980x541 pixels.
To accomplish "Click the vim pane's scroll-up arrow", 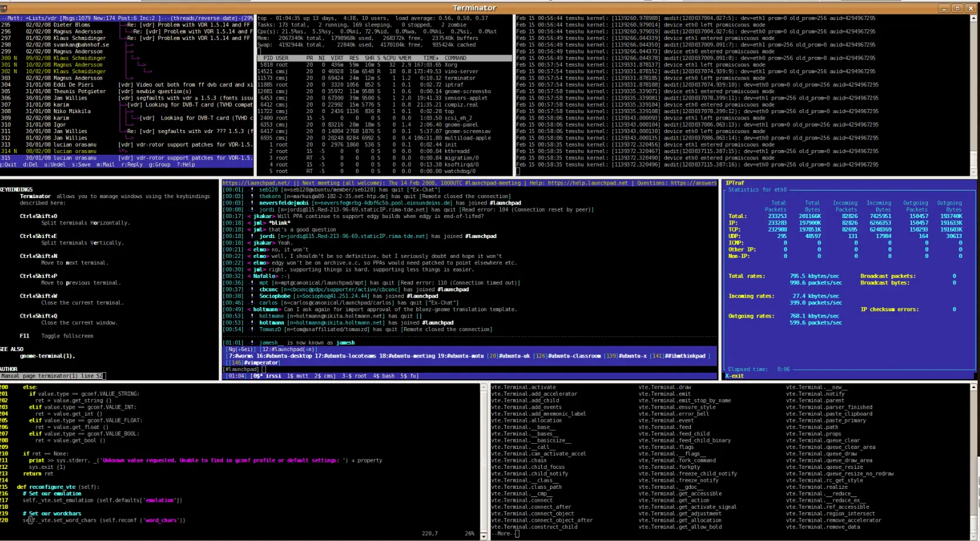I will click(484, 387).
